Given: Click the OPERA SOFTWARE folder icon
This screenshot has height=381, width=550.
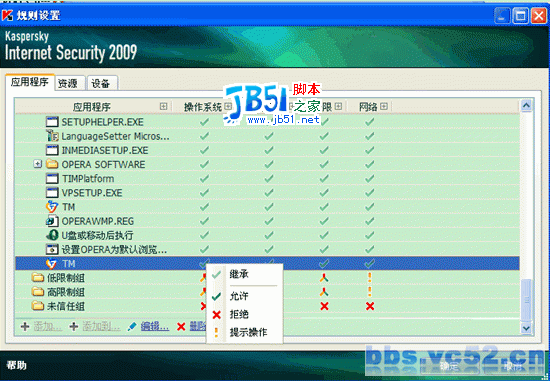Looking at the screenshot, I should (52, 164).
